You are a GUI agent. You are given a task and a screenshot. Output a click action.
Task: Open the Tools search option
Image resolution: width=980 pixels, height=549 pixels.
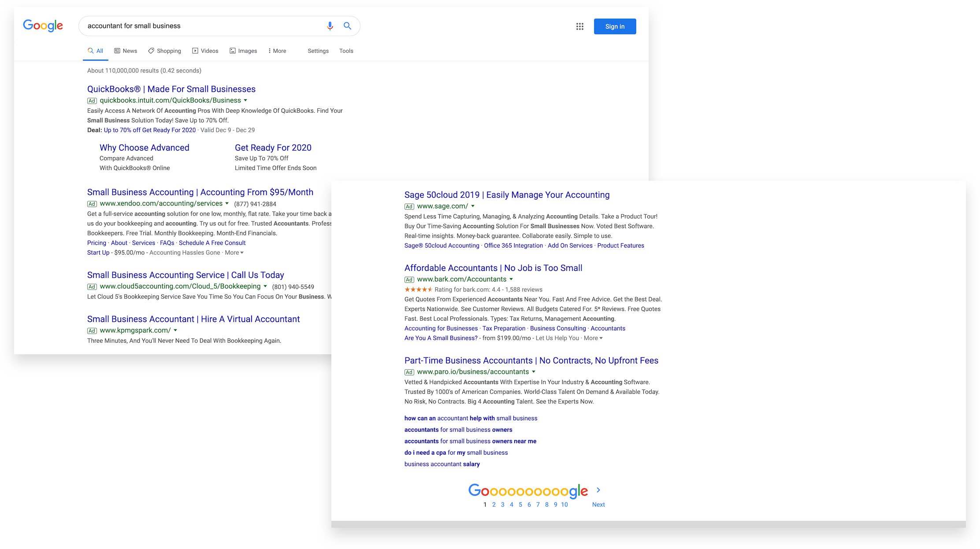(x=346, y=51)
